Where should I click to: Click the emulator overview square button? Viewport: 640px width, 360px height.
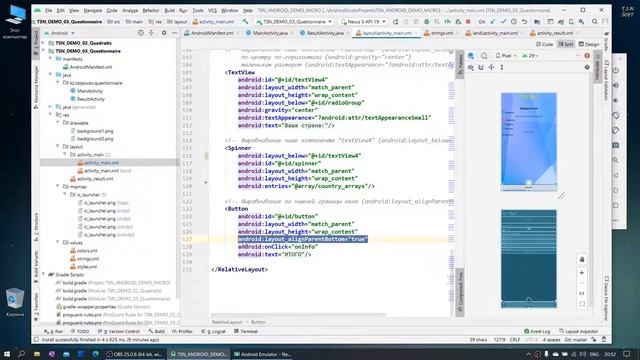point(616,205)
